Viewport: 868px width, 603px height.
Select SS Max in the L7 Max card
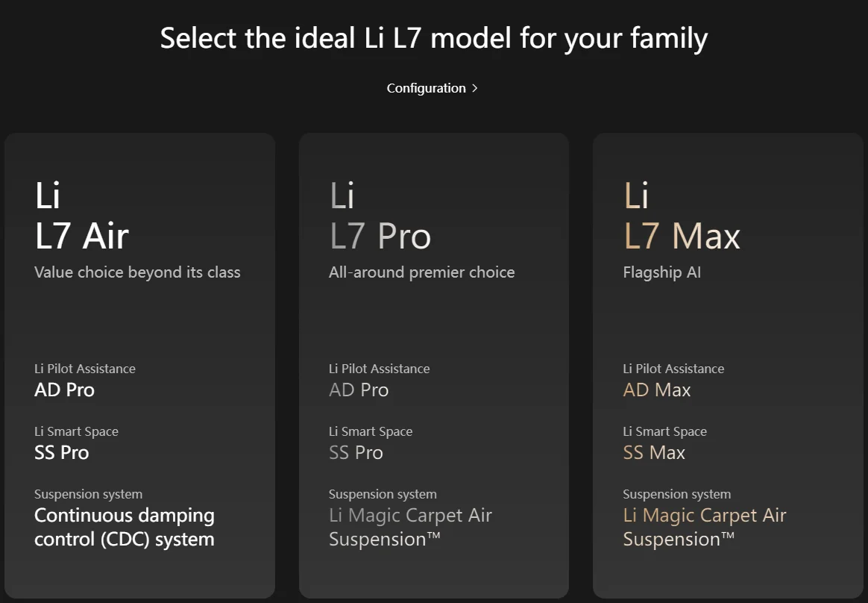pyautogui.click(x=654, y=452)
